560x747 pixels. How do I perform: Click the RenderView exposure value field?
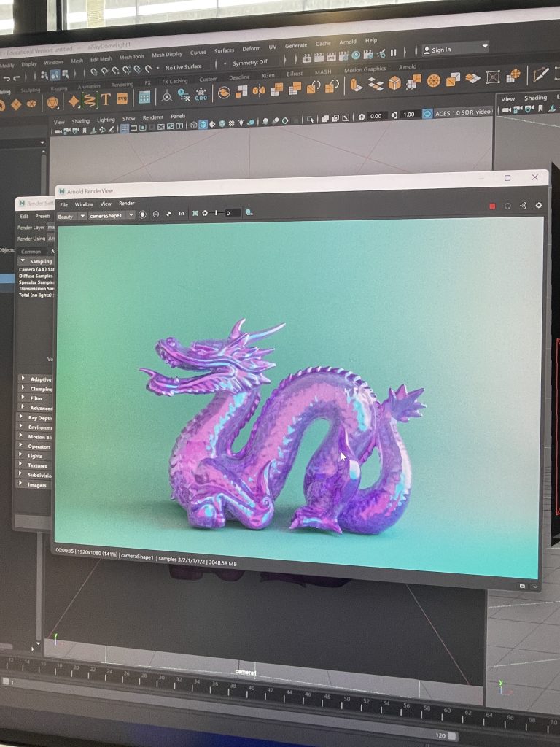point(233,212)
